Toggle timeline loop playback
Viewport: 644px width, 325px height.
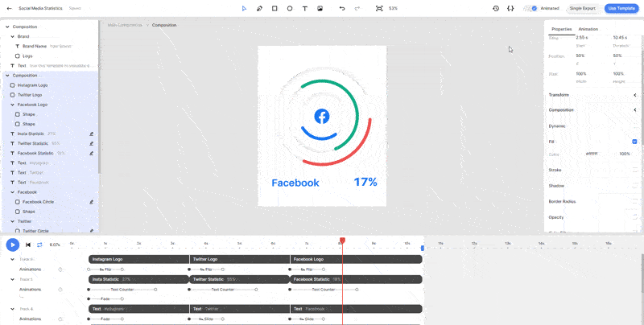tap(39, 245)
